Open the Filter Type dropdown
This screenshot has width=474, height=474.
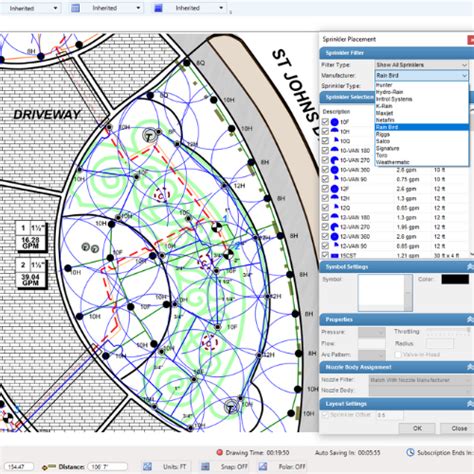click(422, 65)
